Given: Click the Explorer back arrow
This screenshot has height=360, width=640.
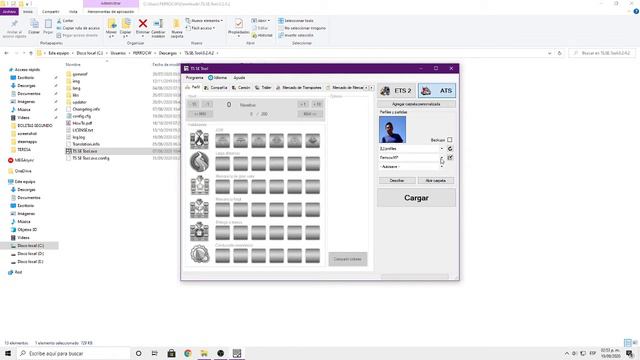Looking at the screenshot, I should point(6,53).
